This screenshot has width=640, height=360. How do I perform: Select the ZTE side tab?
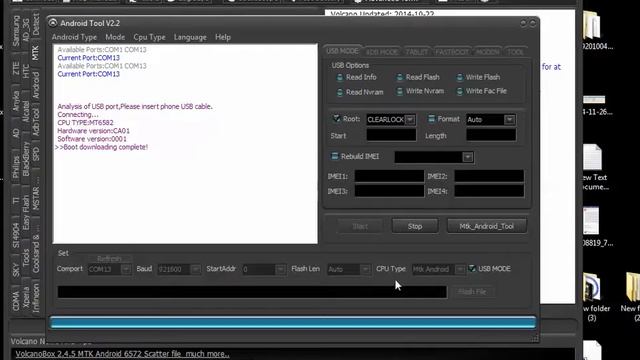click(16, 68)
